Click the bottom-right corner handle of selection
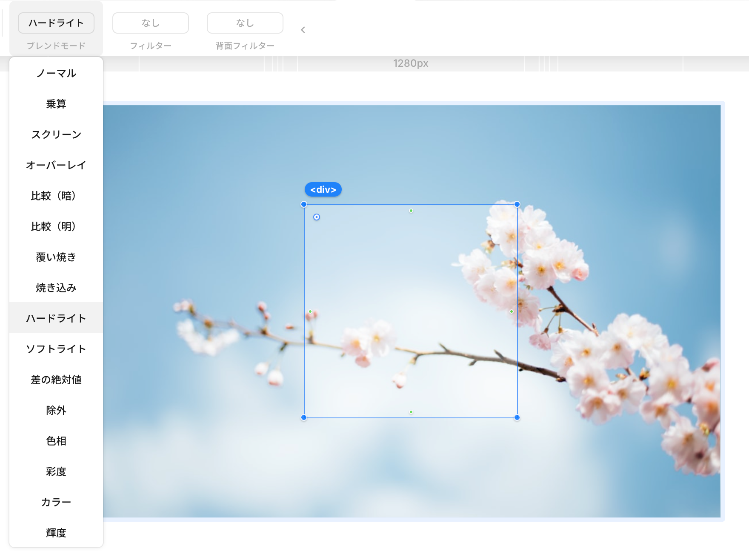This screenshot has height=560, width=749. [517, 417]
